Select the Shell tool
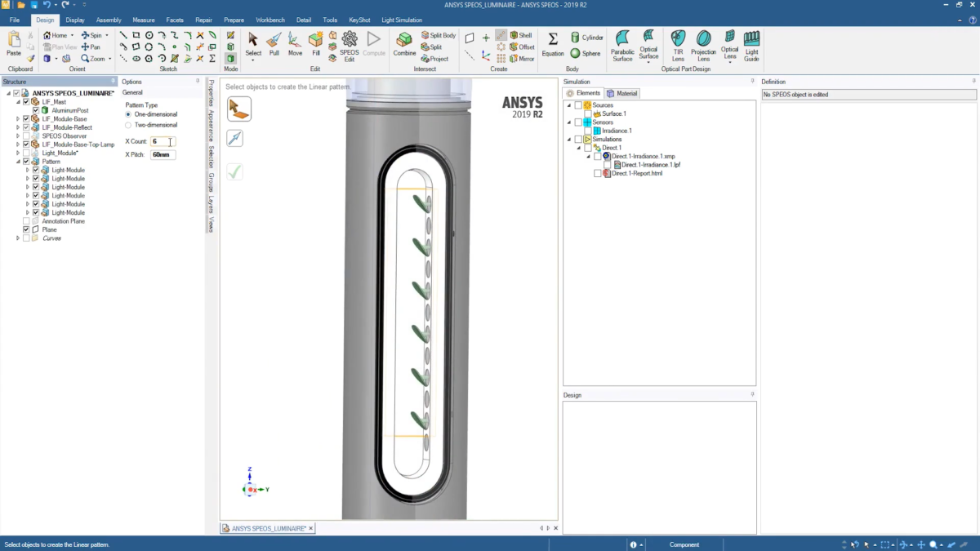This screenshot has height=551, width=980. point(521,36)
